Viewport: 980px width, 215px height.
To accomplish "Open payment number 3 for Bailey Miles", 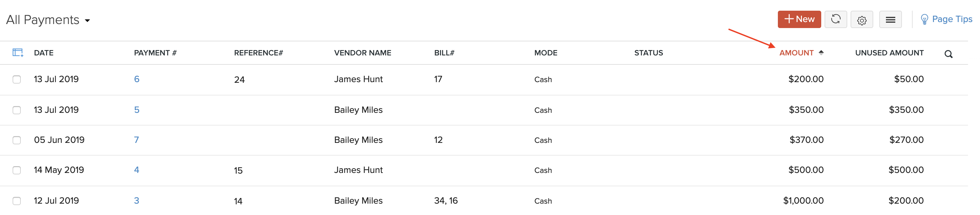I will click(x=136, y=201).
